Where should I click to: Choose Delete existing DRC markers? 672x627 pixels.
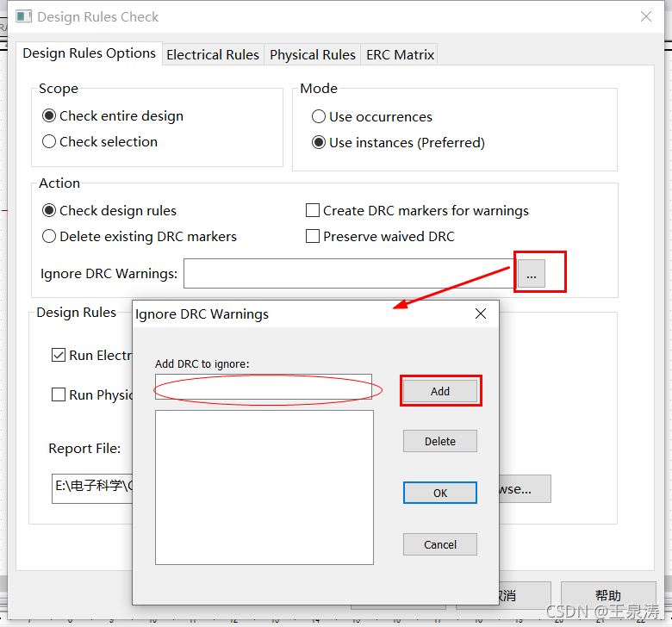(x=49, y=236)
